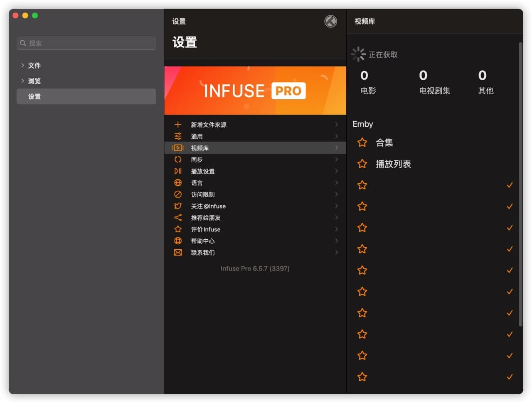The height and width of the screenshot is (403, 532).
Task: Click the chevron on the 通用 row
Action: pos(336,136)
